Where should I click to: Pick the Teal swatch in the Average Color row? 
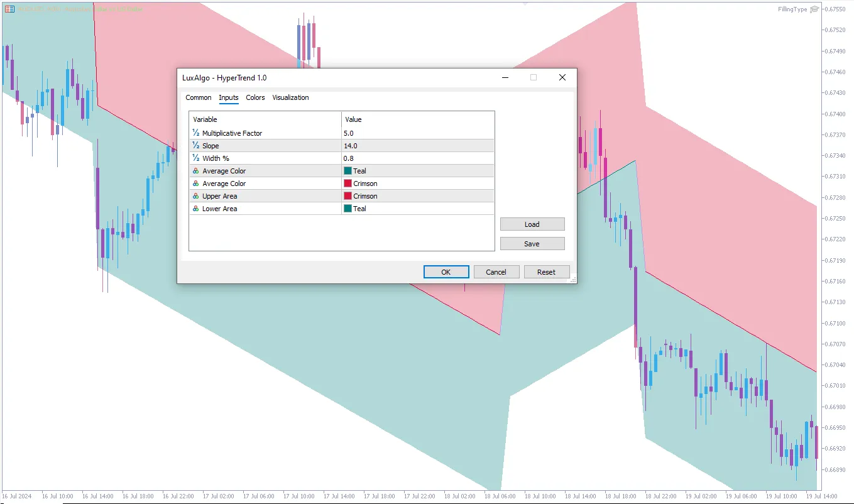point(348,171)
